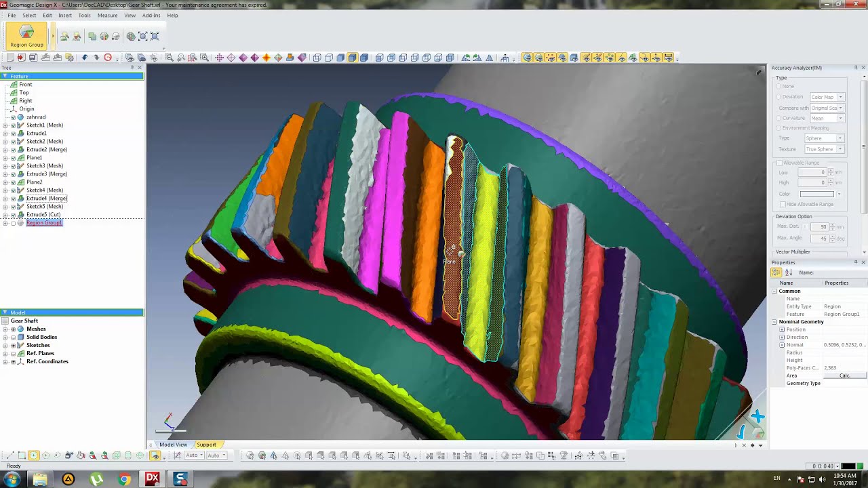The height and width of the screenshot is (488, 868).
Task: Click the orange viewpoint diamond icon
Action: pos(267,58)
